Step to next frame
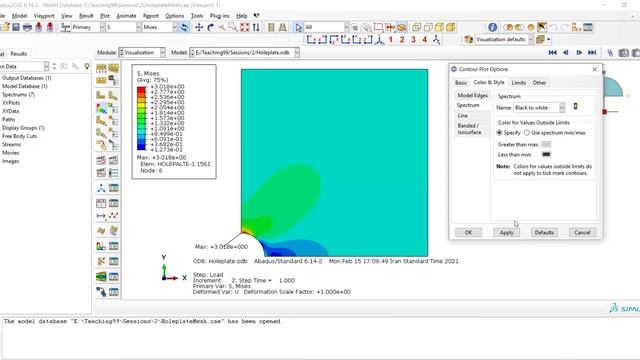 579,53
